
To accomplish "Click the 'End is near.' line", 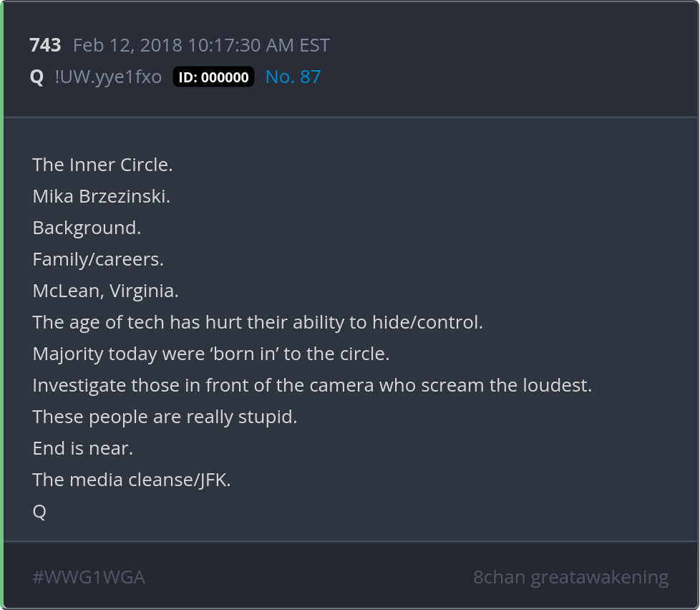I will (x=83, y=448).
